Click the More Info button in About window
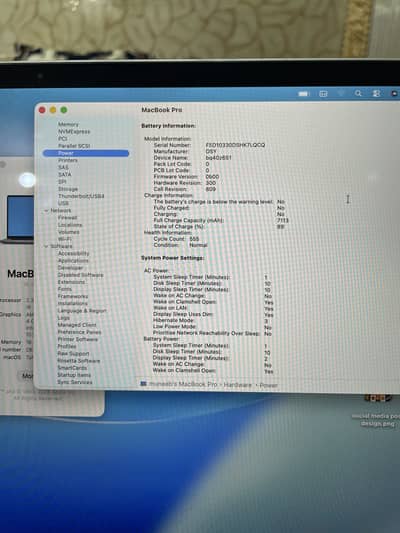 coord(26,376)
